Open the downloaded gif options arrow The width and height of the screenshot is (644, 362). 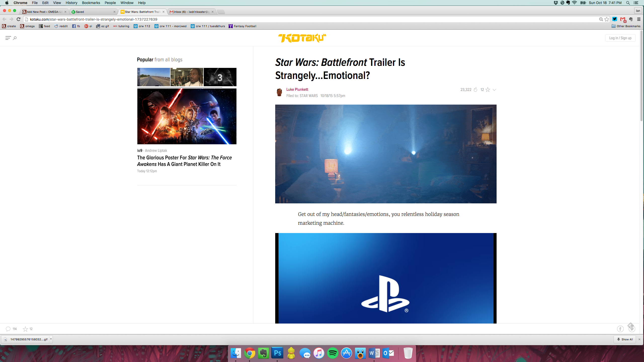pos(51,339)
